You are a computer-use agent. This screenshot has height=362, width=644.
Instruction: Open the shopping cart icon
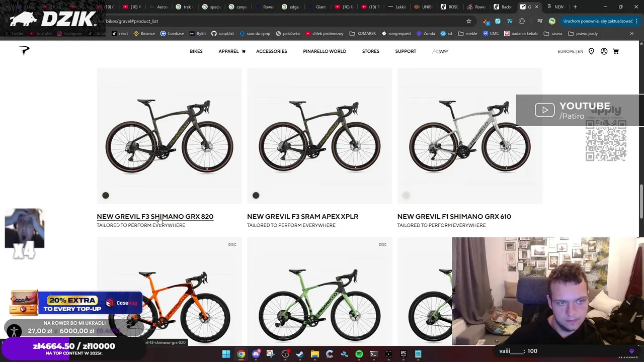(616, 51)
